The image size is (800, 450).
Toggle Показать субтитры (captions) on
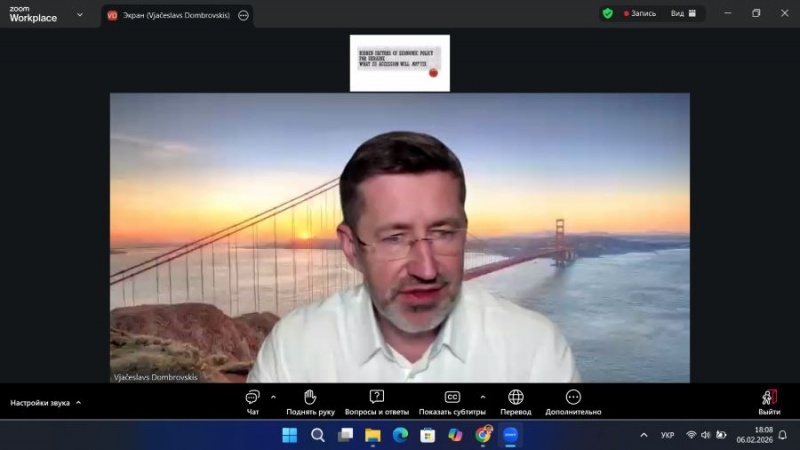[452, 398]
